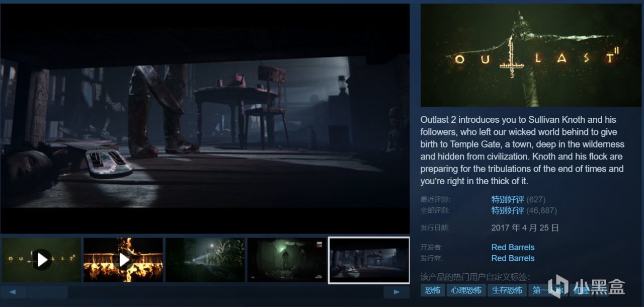
Task: Click the right arrow of thumbnail strip
Action: click(x=396, y=292)
